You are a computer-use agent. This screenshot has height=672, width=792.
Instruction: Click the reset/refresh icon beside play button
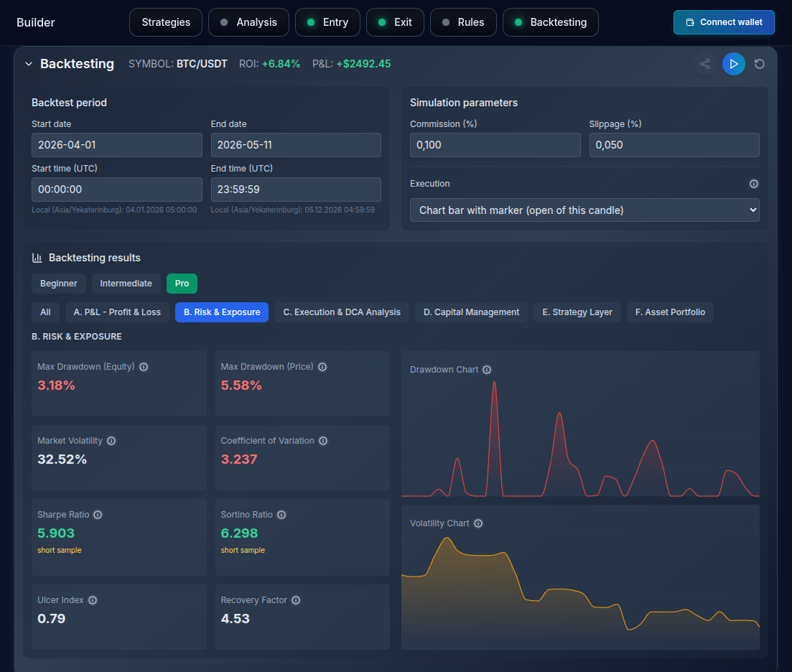pos(759,64)
